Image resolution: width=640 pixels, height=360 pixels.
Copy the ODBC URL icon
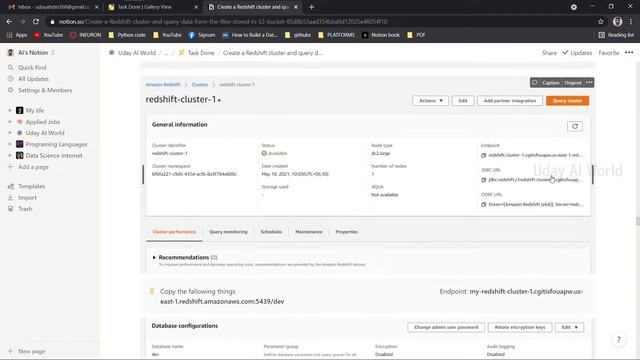(x=483, y=204)
